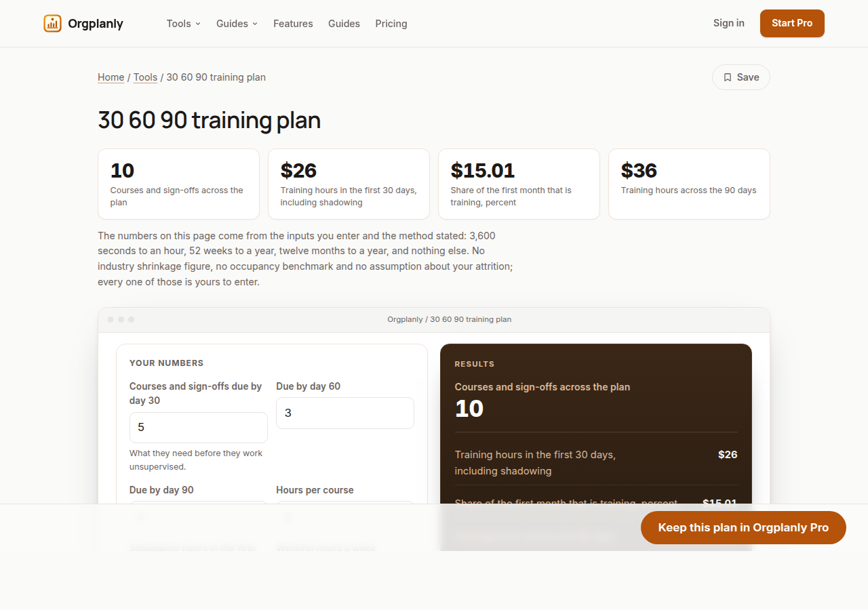The image size is (868, 610).
Task: Click the method description paragraph
Action: pyautogui.click(x=305, y=259)
